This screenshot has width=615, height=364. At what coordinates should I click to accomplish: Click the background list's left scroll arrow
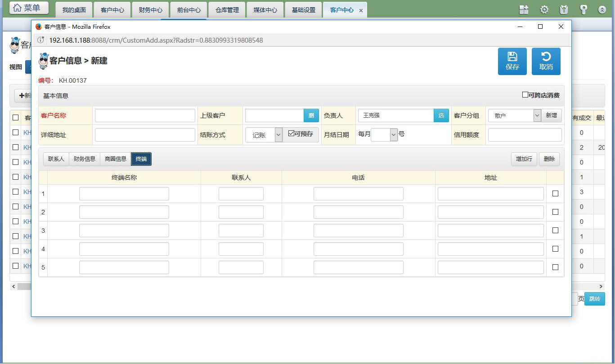[13, 286]
